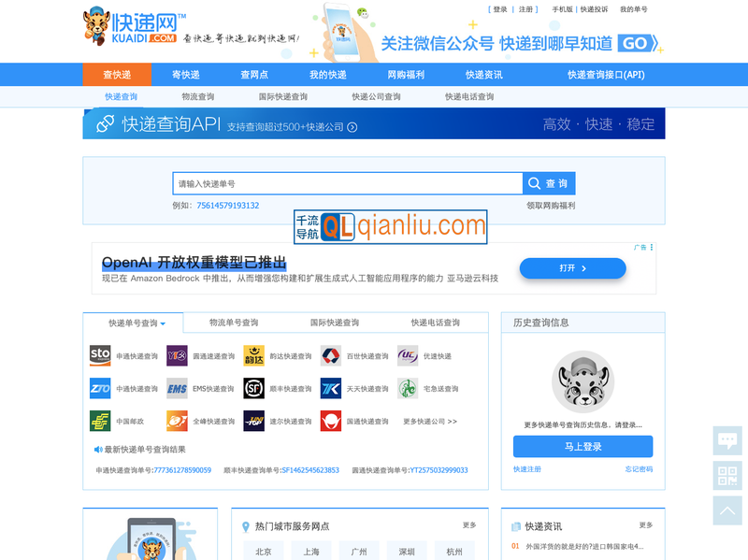Open the QR code panel on right edge

pyautogui.click(x=727, y=475)
